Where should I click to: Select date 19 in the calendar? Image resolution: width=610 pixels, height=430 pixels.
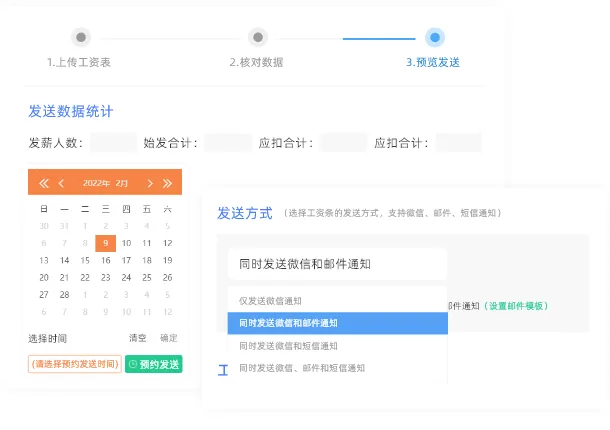click(167, 260)
